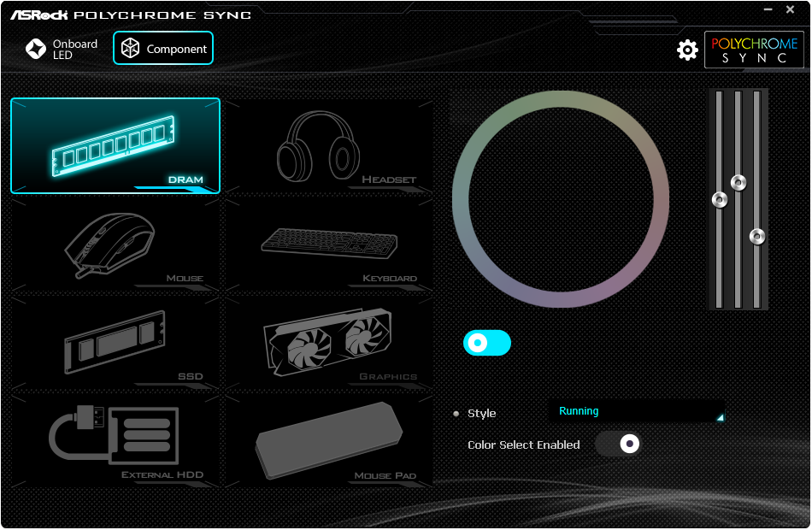
Task: Toggle the Color Select Enabled switch
Action: [x=618, y=444]
